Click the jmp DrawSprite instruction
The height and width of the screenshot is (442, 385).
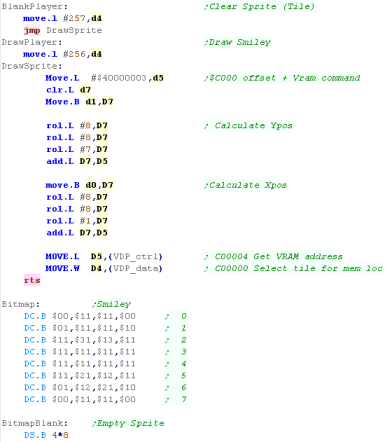[x=63, y=30]
